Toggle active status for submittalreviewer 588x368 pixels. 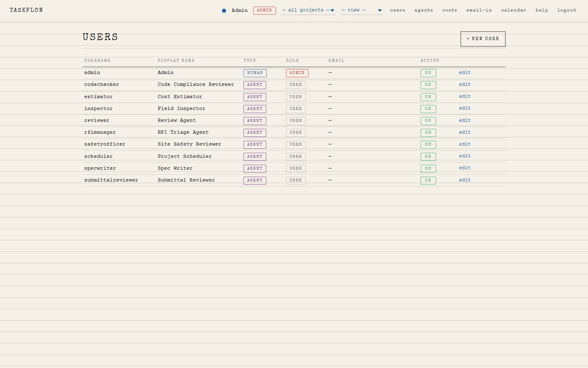point(428,180)
